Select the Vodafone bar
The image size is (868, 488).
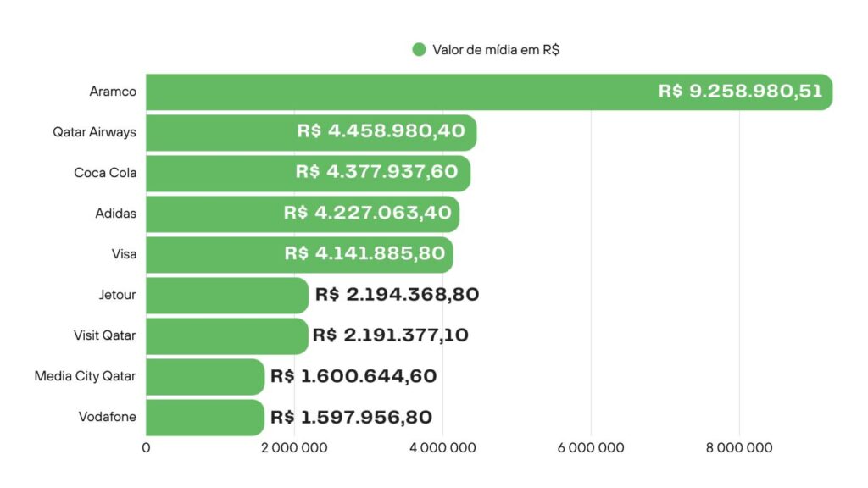tap(204, 417)
